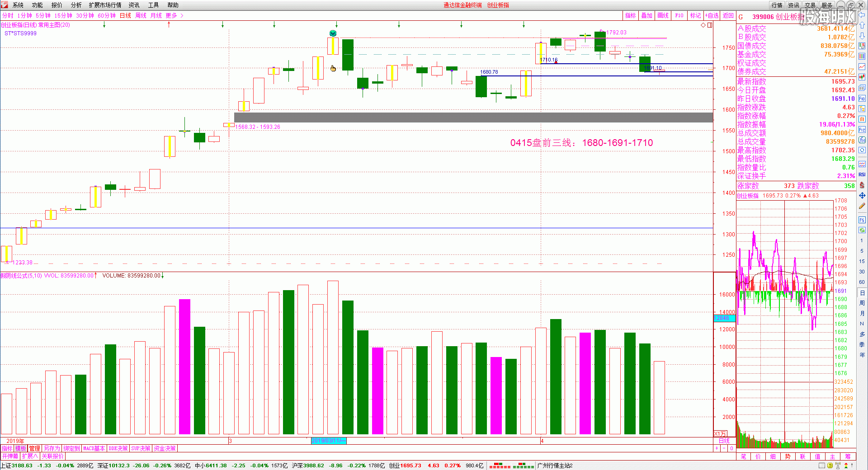
Task: Click the square circle icon in sidebar
Action: click(862, 150)
